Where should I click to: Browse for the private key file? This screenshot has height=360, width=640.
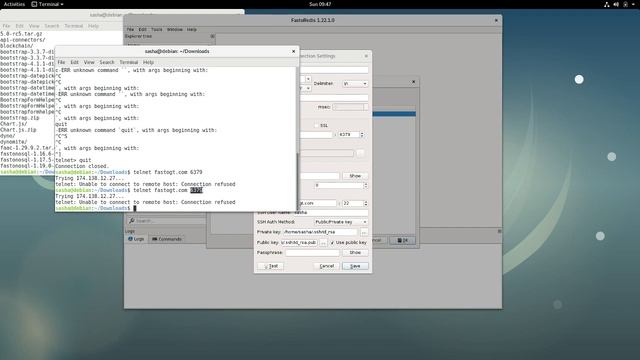pyautogui.click(x=364, y=232)
